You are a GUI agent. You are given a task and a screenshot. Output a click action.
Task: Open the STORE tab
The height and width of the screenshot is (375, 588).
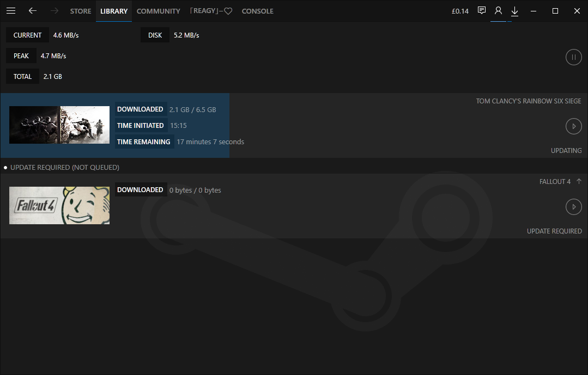click(81, 11)
